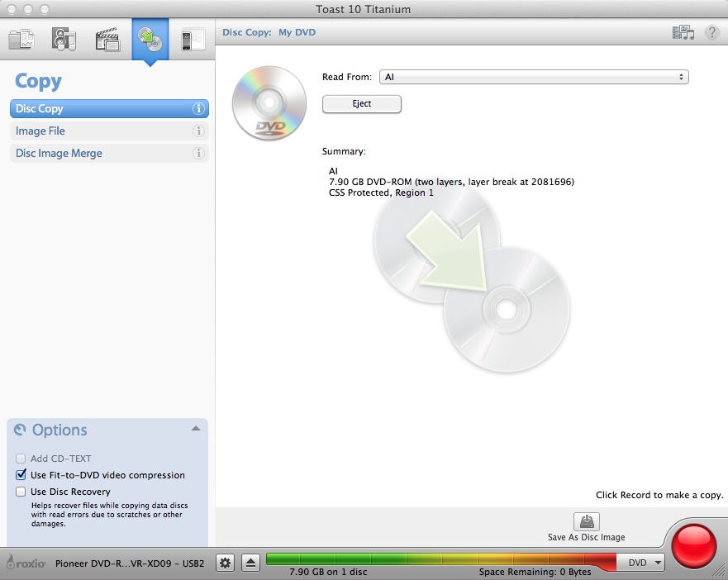
Task: Click the Copy heading
Action: (x=38, y=81)
